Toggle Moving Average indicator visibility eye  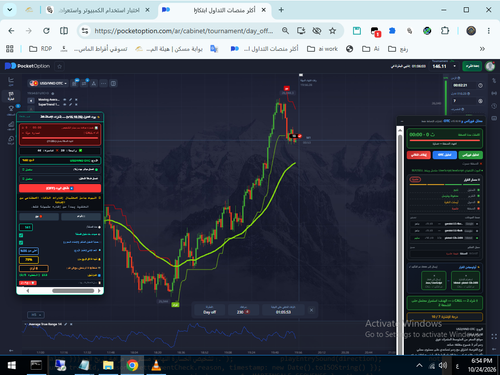[x=65, y=100]
